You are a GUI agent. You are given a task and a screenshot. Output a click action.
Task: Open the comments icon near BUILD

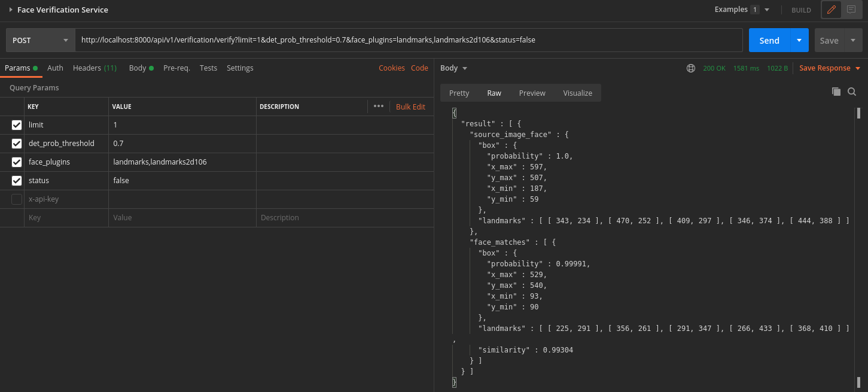click(x=851, y=10)
